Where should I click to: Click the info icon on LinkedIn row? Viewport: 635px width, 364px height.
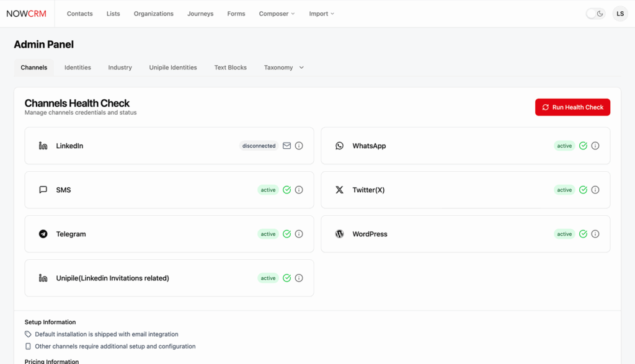(299, 146)
